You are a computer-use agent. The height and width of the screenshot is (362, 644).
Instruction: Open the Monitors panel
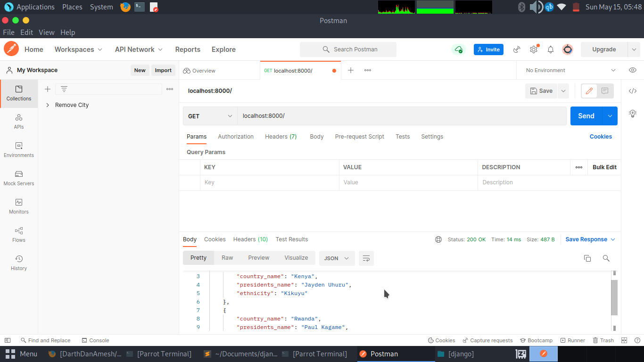click(19, 206)
